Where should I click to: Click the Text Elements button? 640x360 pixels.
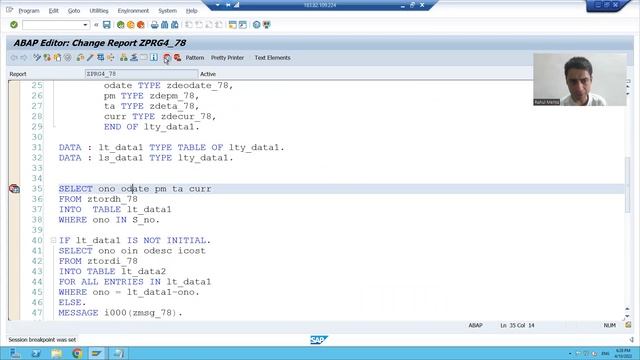click(272, 58)
